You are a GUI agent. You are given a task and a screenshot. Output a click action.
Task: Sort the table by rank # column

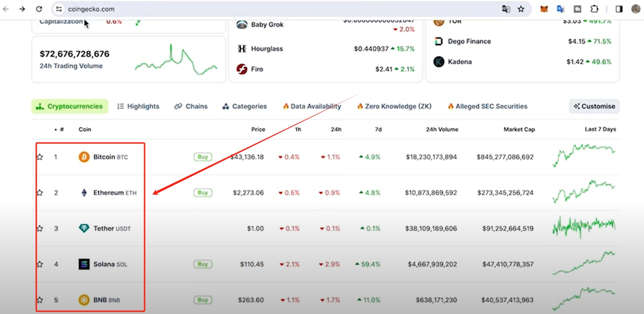click(x=62, y=130)
